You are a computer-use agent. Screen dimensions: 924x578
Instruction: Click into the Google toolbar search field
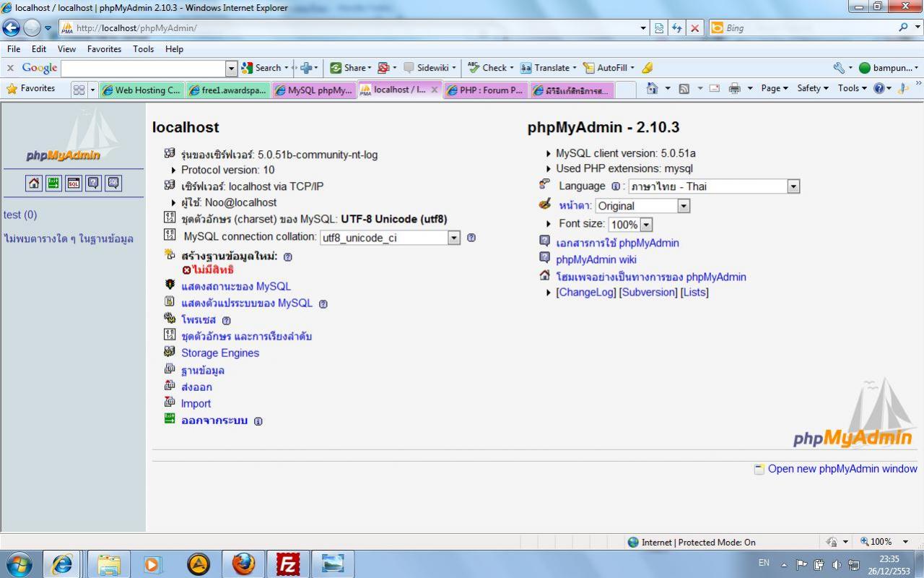[144, 68]
